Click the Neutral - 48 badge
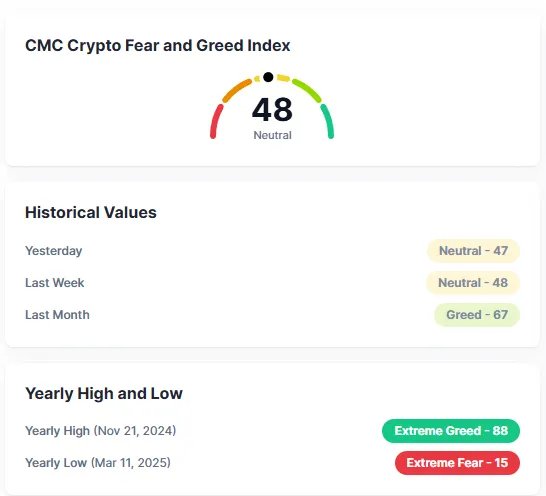The image size is (546, 496). click(x=473, y=283)
